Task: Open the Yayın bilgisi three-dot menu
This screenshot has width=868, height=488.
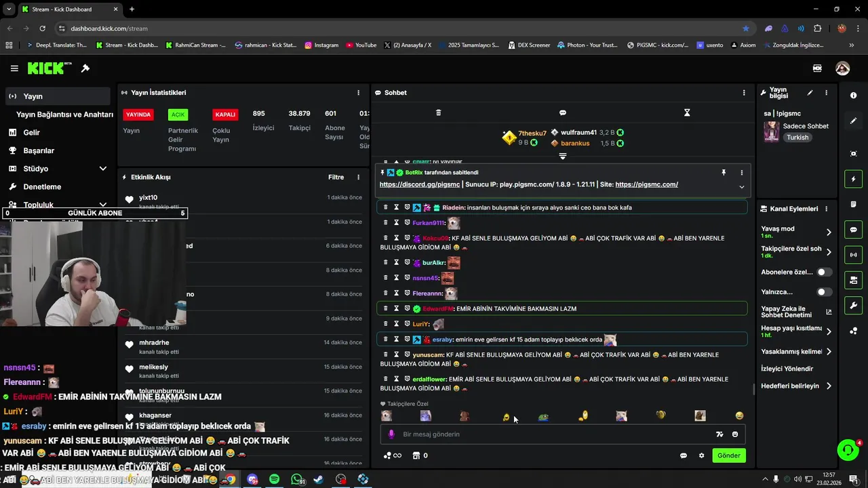Action: point(826,93)
